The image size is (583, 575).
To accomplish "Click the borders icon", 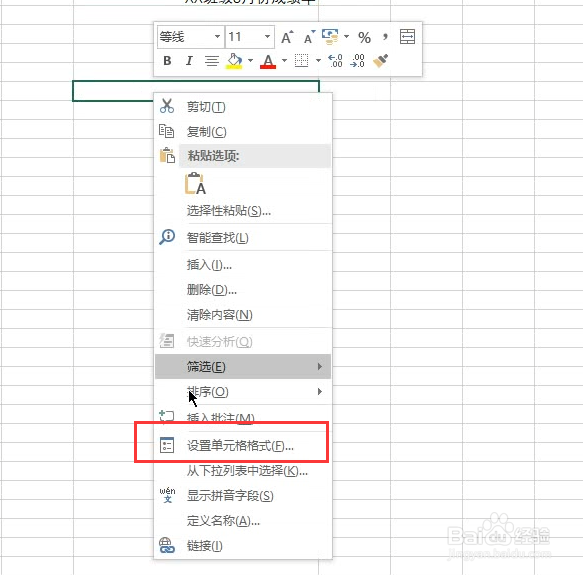I will click(302, 61).
